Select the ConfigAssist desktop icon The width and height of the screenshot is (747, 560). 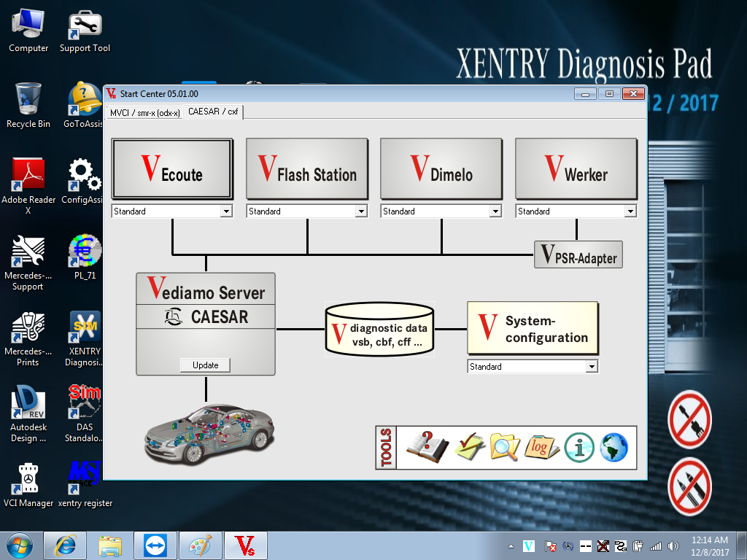coord(82,182)
